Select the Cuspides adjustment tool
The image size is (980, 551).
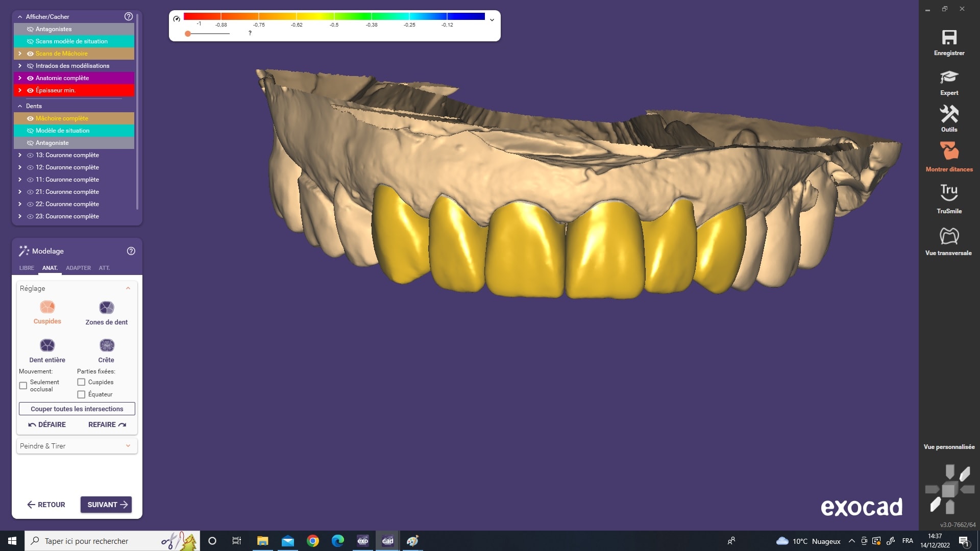click(47, 308)
